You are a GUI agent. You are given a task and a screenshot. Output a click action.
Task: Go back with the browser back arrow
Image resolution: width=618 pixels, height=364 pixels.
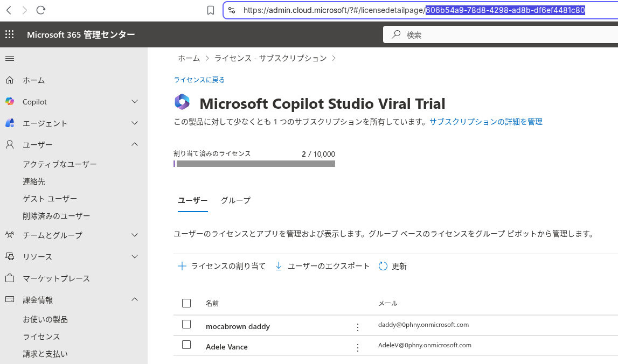point(9,10)
